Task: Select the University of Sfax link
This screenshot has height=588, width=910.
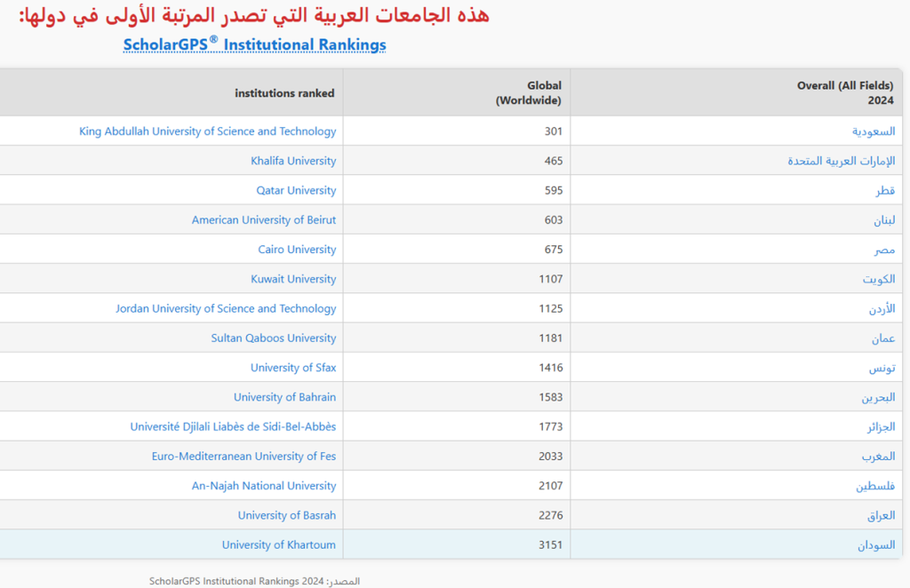Action: tap(293, 368)
